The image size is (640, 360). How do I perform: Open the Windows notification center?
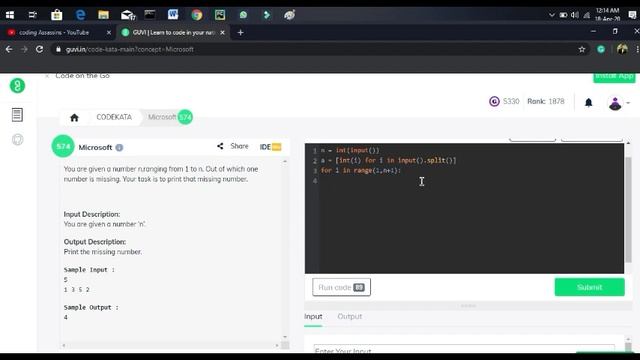(632, 15)
